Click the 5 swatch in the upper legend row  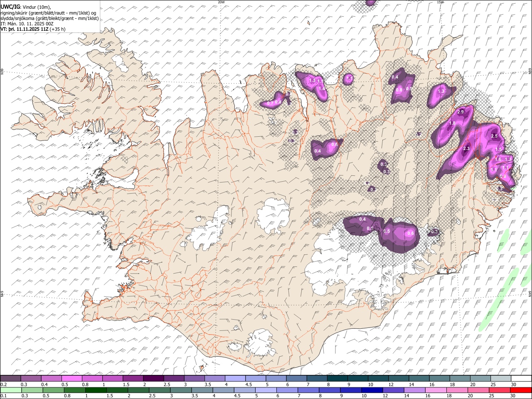(x=276, y=379)
